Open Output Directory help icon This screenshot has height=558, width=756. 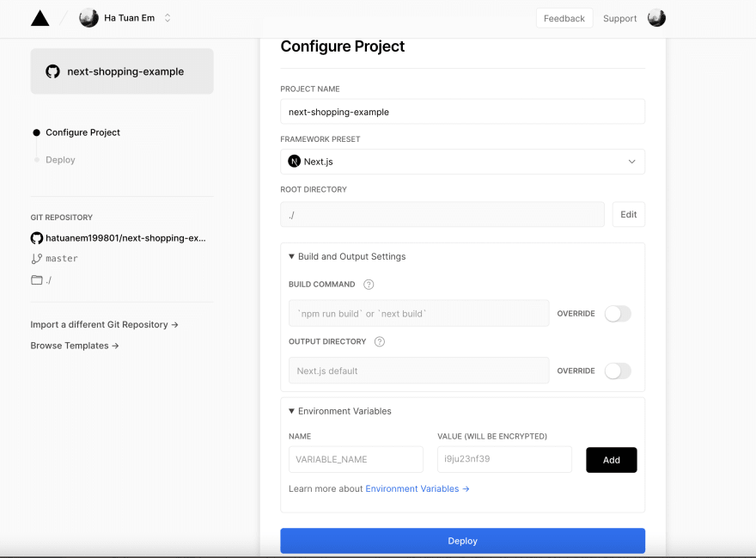pos(380,341)
